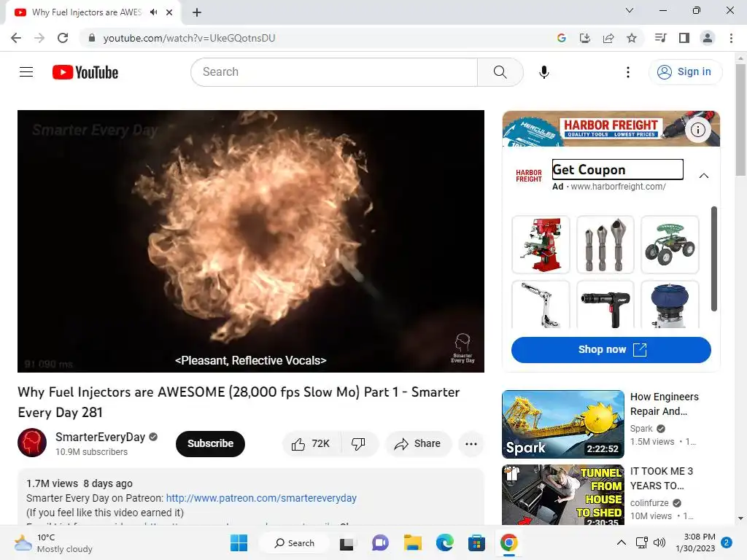The width and height of the screenshot is (747, 560).
Task: Open Windows Start menu
Action: [239, 542]
